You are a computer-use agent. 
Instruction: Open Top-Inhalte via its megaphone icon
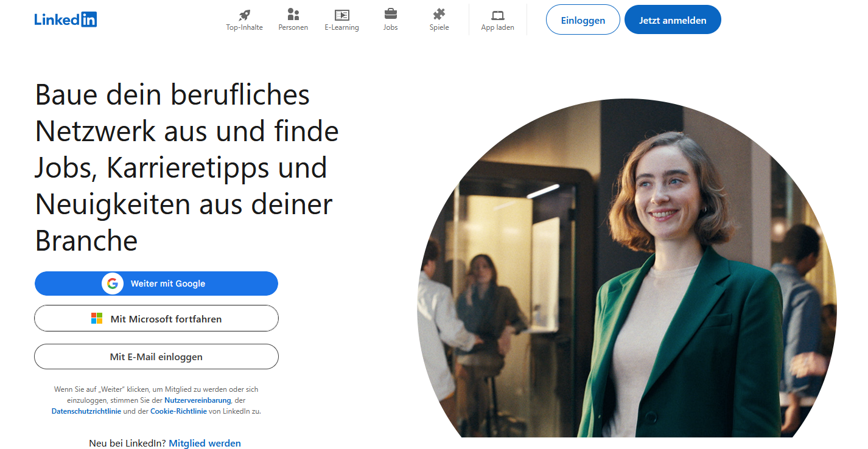click(244, 14)
